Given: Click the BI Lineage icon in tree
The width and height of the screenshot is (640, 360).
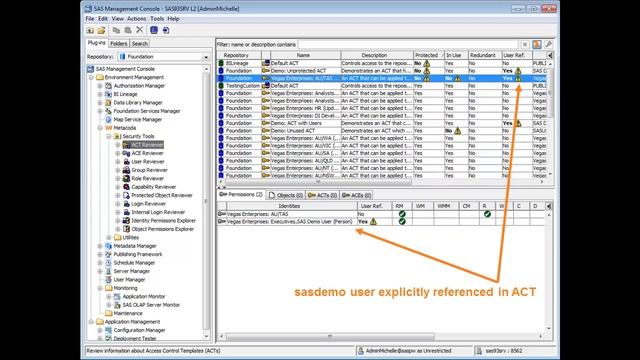Looking at the screenshot, I should [x=109, y=94].
